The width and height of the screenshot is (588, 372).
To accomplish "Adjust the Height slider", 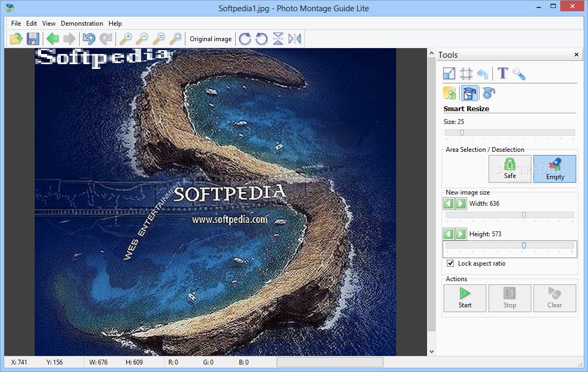I will tap(509, 246).
